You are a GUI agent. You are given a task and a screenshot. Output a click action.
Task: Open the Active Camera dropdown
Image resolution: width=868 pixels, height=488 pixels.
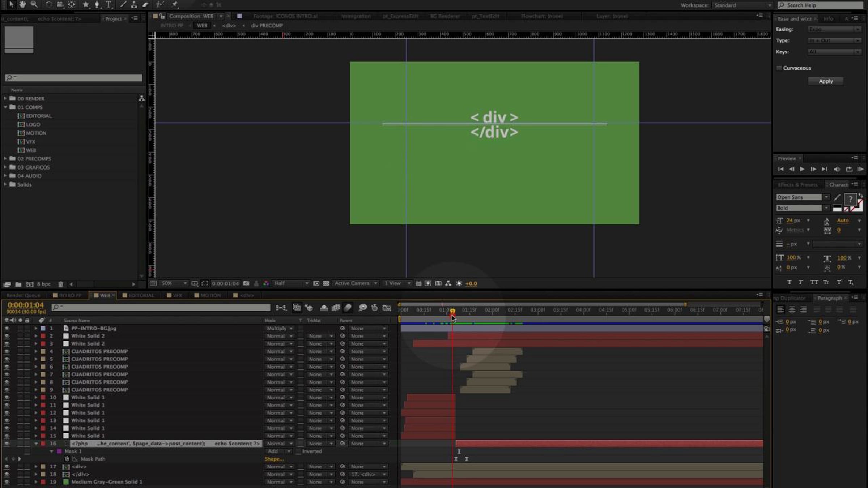click(x=356, y=283)
